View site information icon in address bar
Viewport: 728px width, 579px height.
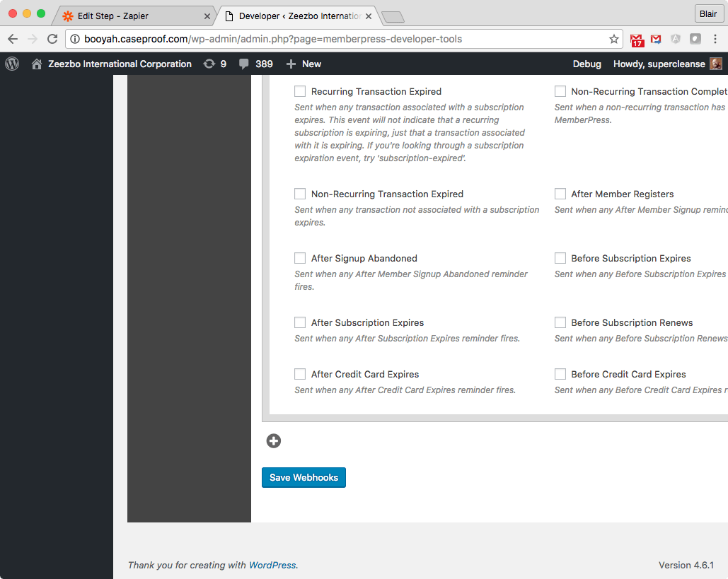coord(75,39)
